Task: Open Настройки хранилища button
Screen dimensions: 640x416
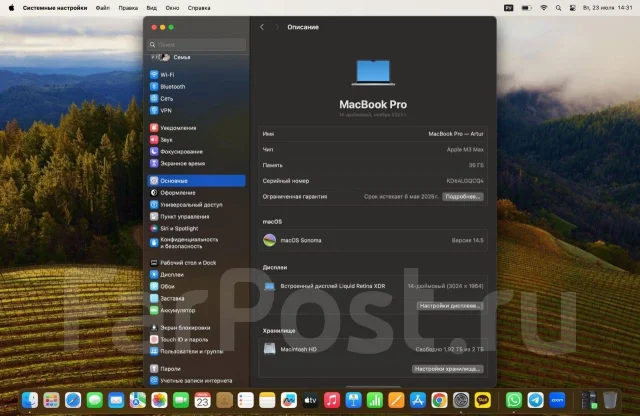Action: [x=447, y=369]
